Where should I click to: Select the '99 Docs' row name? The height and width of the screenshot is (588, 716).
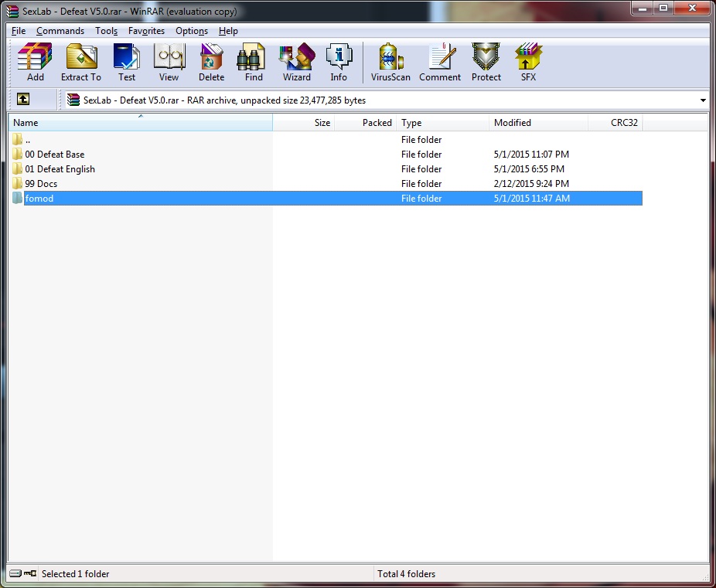click(x=41, y=183)
